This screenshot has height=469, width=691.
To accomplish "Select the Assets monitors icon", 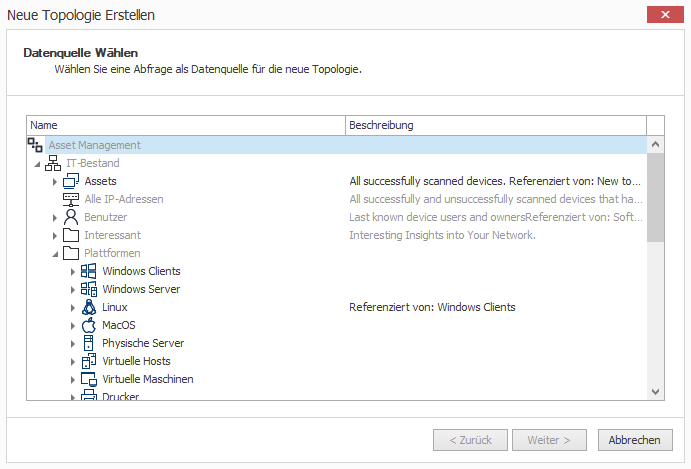I will pos(71,181).
